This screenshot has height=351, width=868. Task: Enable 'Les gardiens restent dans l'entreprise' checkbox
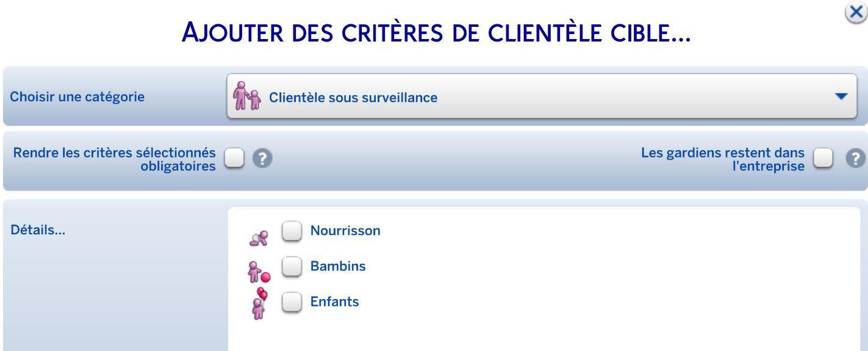click(824, 159)
